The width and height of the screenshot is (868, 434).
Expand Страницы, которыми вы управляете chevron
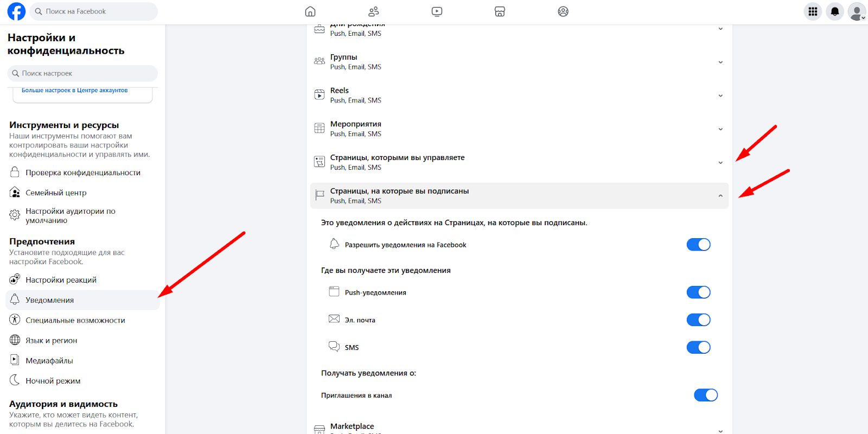click(720, 163)
